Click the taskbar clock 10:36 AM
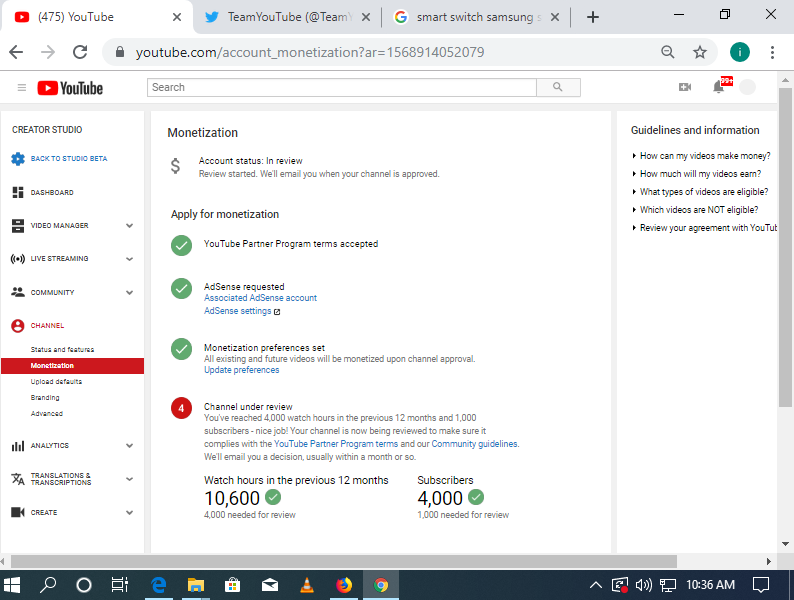Image resolution: width=794 pixels, height=600 pixels. [x=710, y=585]
